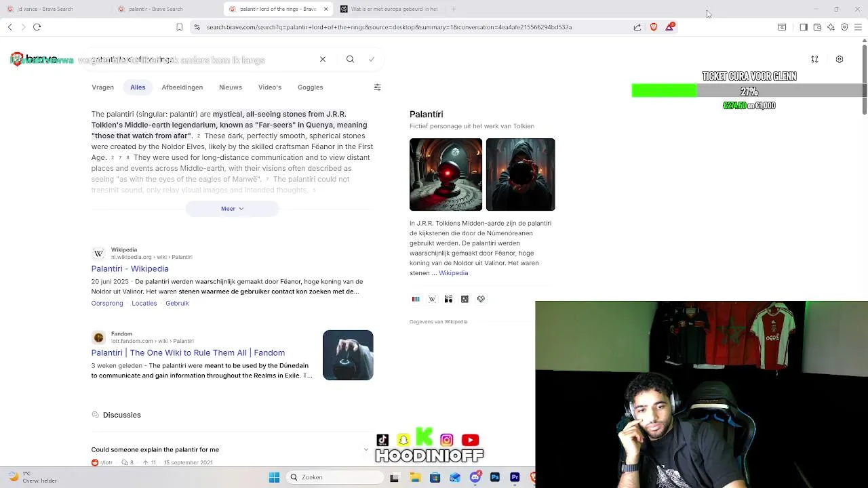Switch to Afbeeldingen results

tap(182, 87)
